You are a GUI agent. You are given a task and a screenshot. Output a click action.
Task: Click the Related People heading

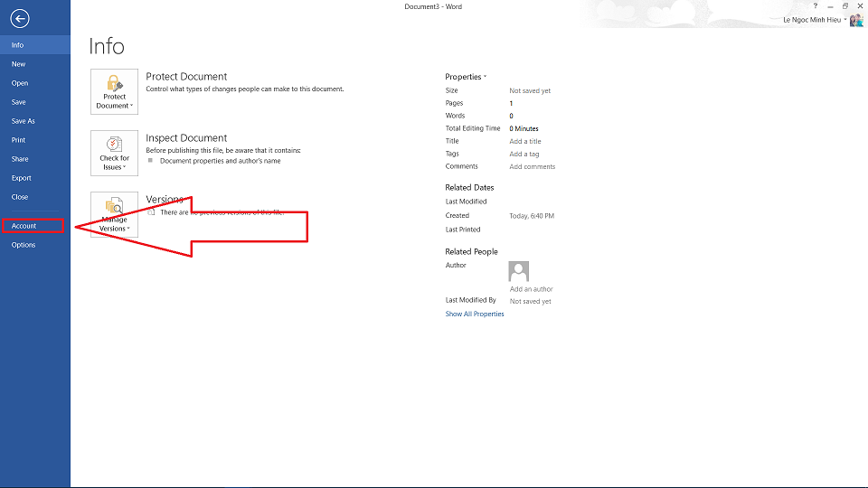[x=471, y=251]
